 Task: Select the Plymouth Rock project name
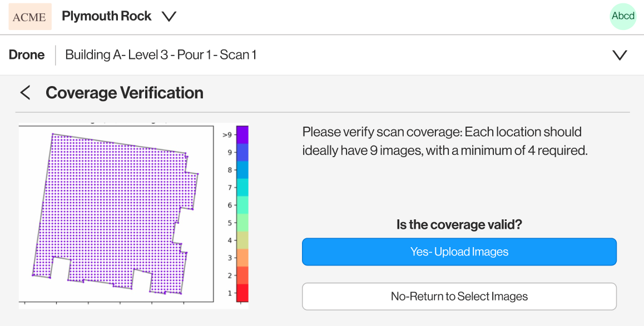107,16
